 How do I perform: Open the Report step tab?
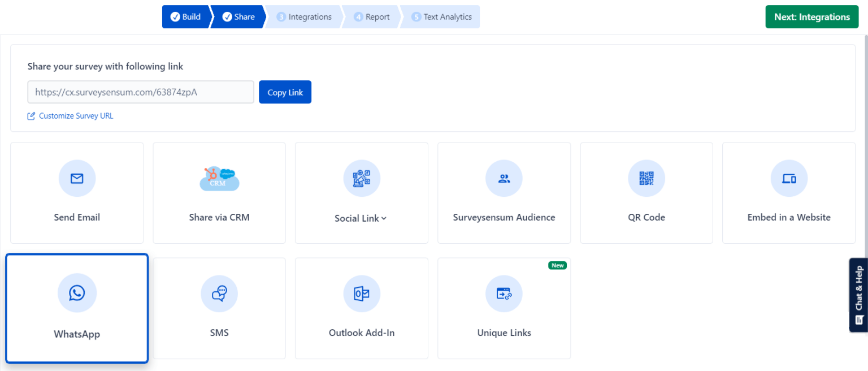click(x=372, y=17)
